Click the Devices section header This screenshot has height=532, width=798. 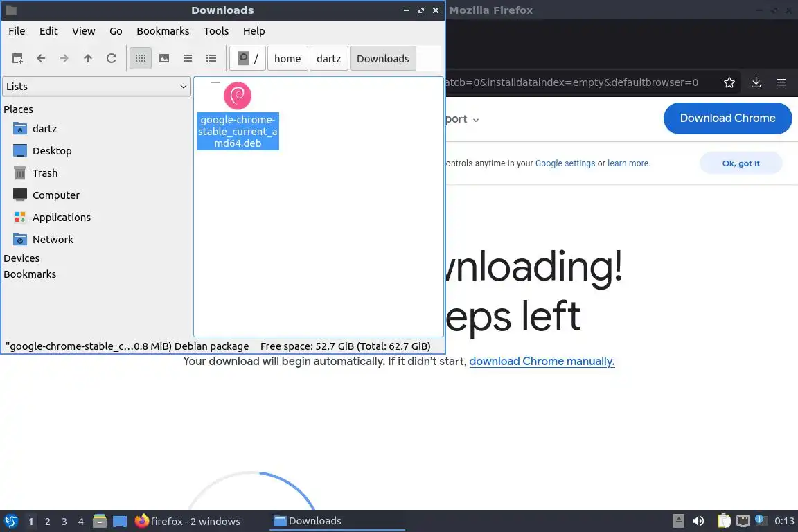coord(21,258)
